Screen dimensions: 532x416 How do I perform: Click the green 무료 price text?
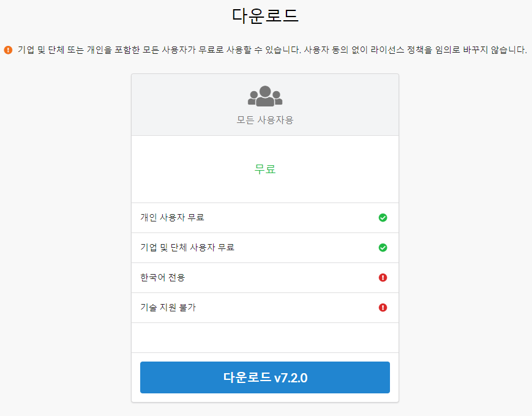click(x=265, y=169)
